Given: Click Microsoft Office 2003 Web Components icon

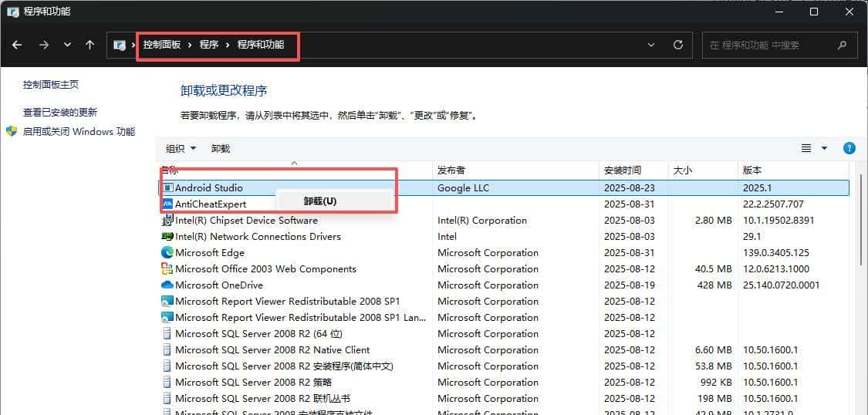Looking at the screenshot, I should (167, 269).
